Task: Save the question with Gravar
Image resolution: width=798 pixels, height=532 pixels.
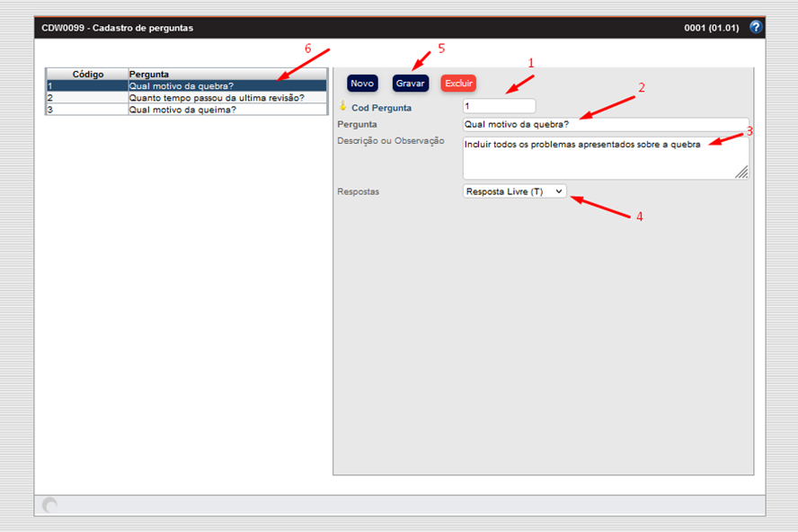Action: coord(410,83)
